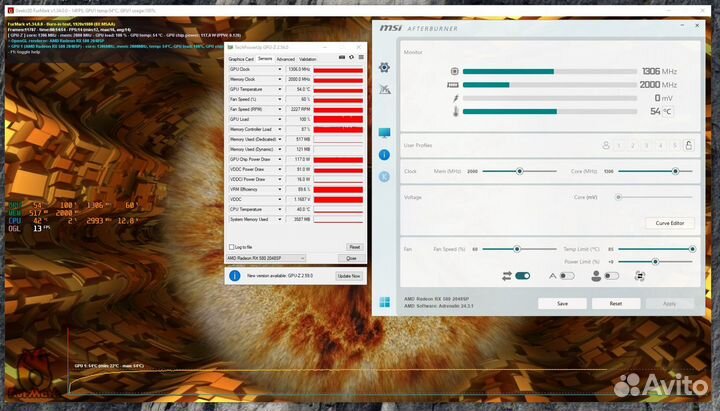The height and width of the screenshot is (411, 720).
Task: Click the GPU-Z title bar app icon
Action: [x=231, y=47]
